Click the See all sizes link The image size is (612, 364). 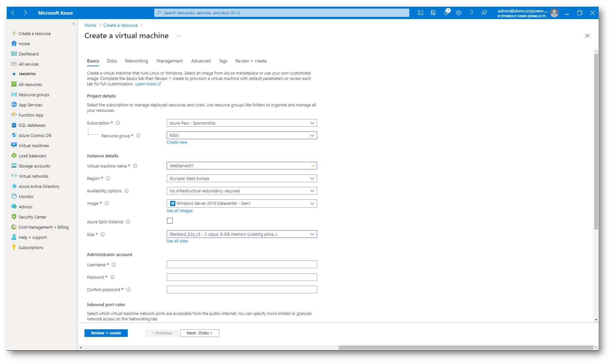coord(177,241)
